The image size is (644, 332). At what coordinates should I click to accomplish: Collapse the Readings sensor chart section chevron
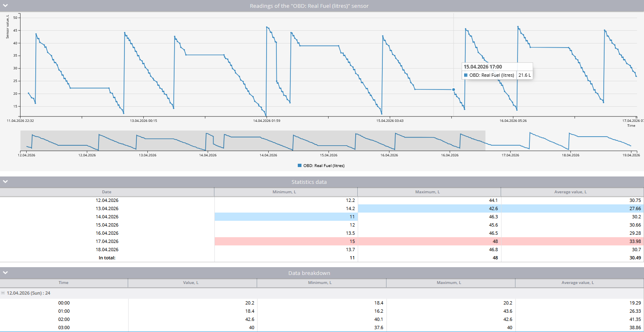pyautogui.click(x=5, y=6)
